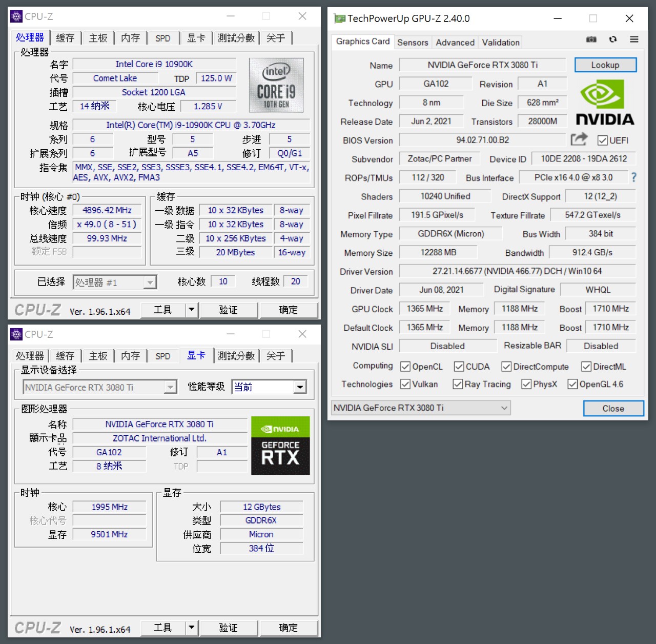This screenshot has height=644, width=656.
Task: Click the NVIDIA logo in GPU-Z
Action: tap(605, 103)
